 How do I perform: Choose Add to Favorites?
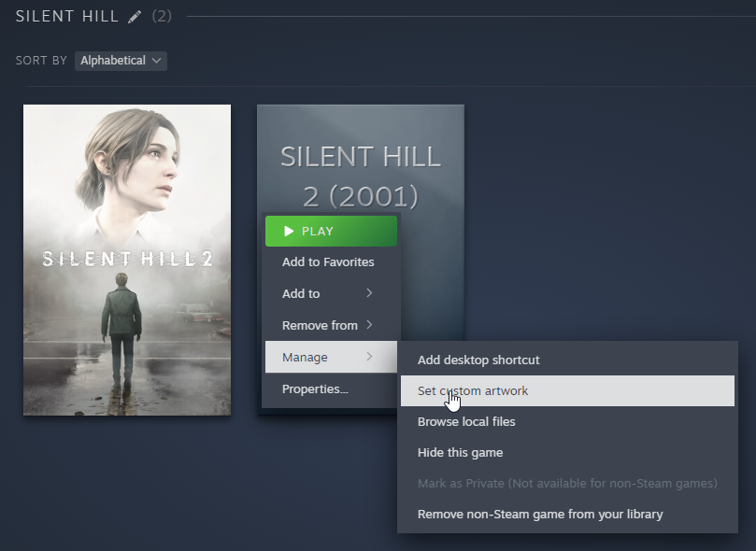pos(331,262)
